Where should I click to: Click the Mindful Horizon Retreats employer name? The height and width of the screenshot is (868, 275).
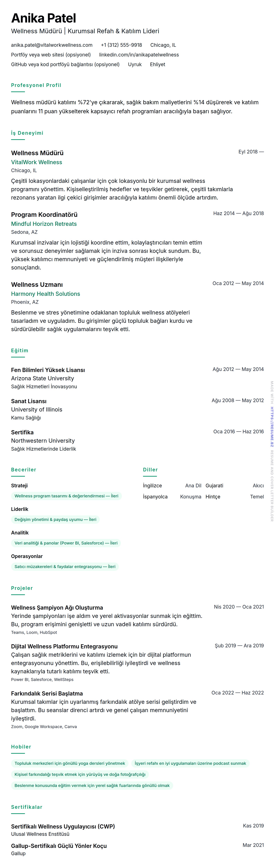[44, 224]
